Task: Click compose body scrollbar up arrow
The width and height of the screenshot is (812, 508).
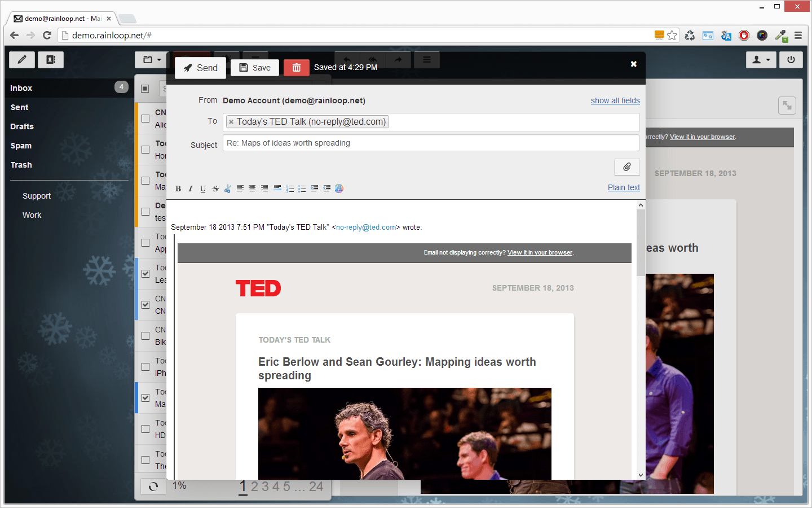Action: point(641,205)
